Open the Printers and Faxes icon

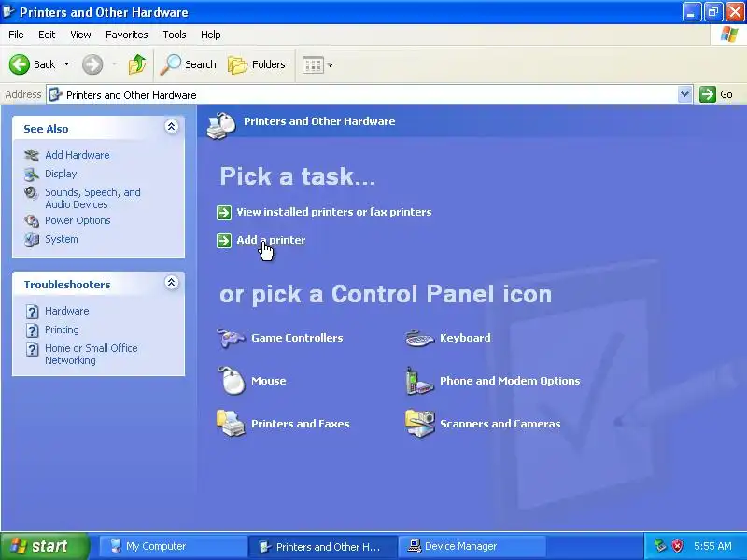[231, 423]
